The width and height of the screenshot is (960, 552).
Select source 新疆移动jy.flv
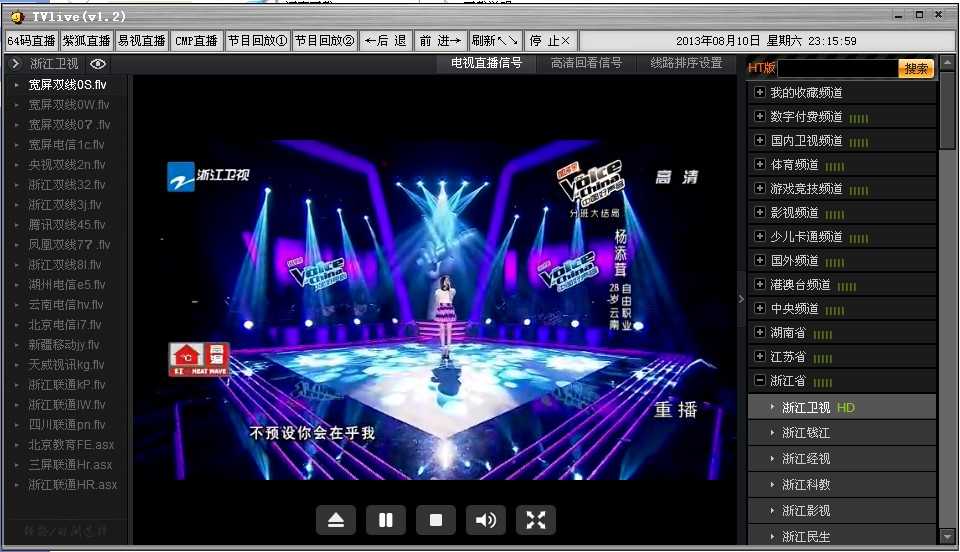coord(66,345)
